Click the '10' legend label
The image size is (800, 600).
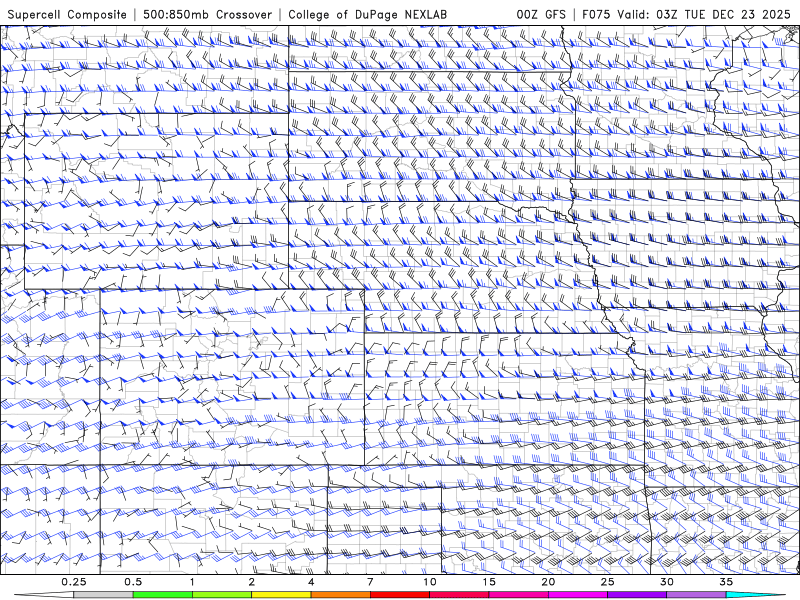[430, 582]
